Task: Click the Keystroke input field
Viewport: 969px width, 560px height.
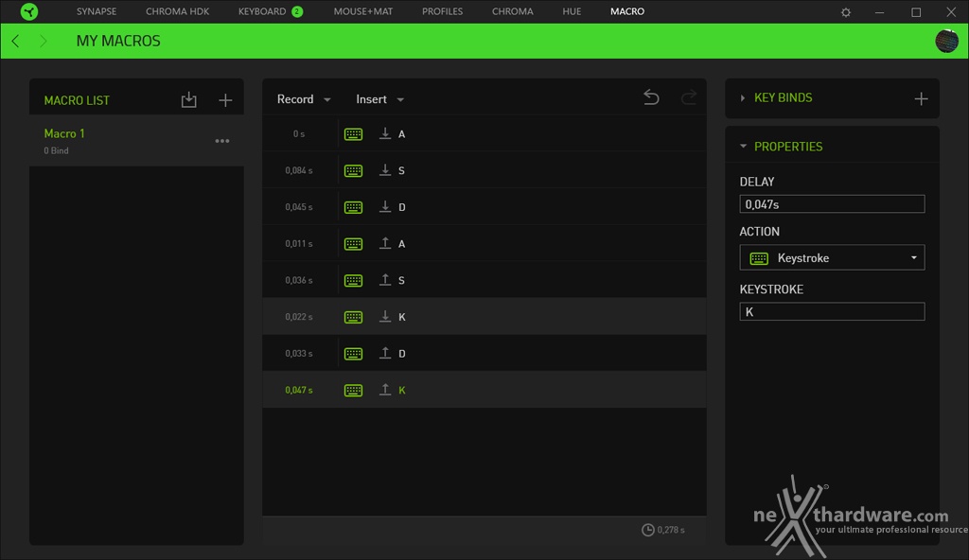Action: tap(832, 311)
